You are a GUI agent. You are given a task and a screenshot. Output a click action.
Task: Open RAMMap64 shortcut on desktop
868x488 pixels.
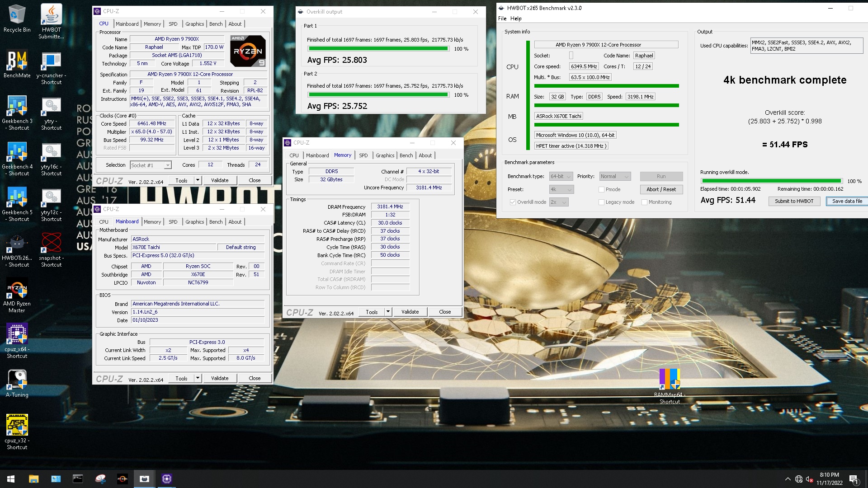coord(670,386)
